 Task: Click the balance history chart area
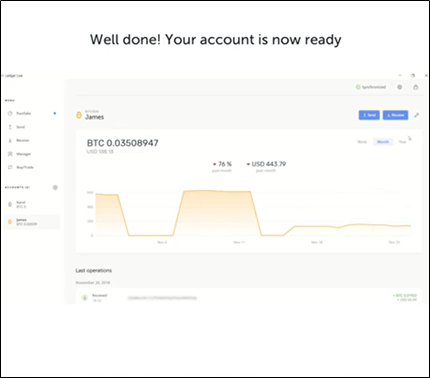(253, 213)
